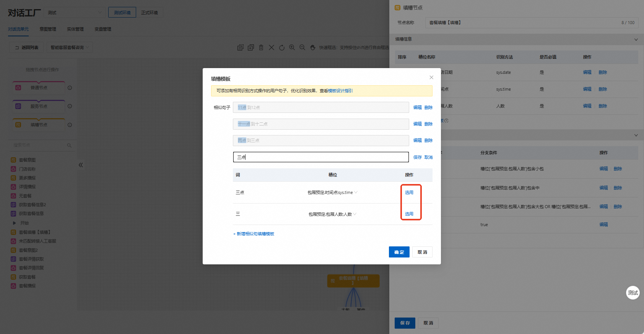
Task: Click 新增相似句填槽模板 link
Action: (x=254, y=234)
